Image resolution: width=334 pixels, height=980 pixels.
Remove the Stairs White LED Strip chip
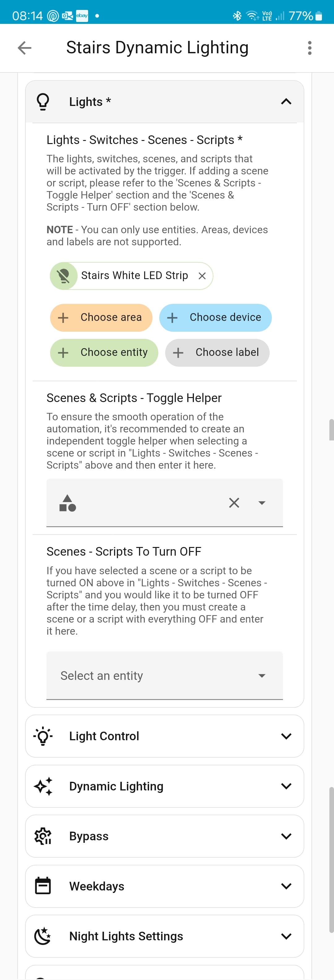[202, 276]
